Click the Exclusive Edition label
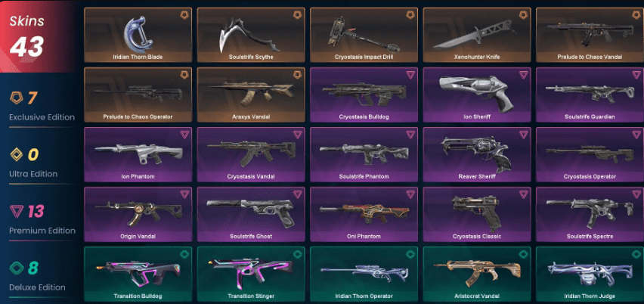 pos(42,117)
